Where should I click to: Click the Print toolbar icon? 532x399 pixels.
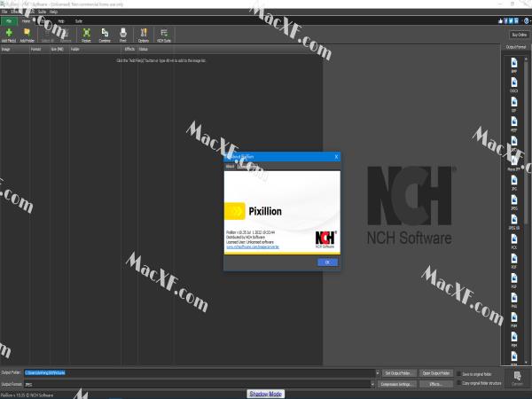[x=123, y=35]
